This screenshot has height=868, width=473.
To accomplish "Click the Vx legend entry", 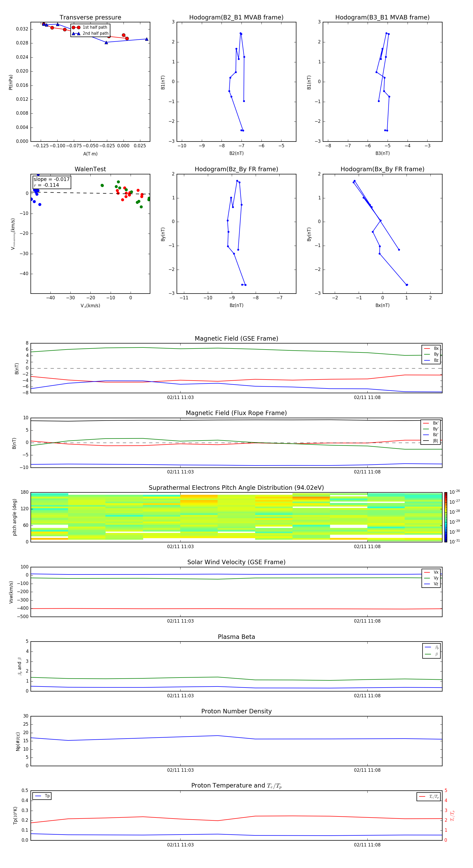I will click(x=431, y=573).
